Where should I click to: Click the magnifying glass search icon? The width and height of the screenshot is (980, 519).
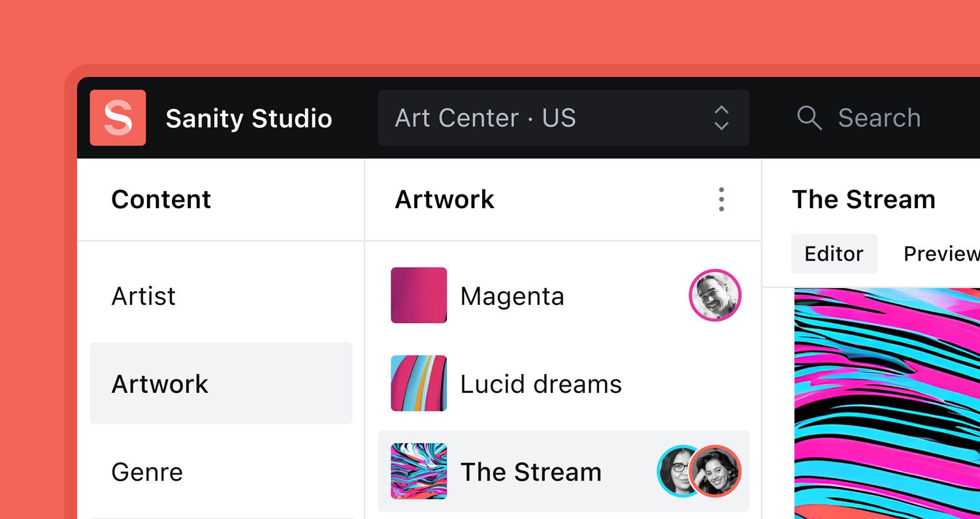coord(809,118)
